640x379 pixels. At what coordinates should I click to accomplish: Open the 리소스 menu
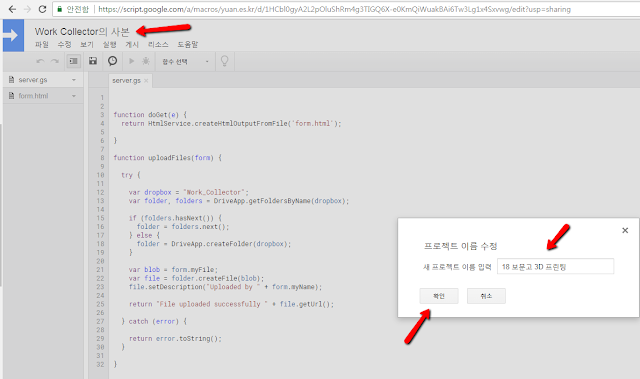coord(158,44)
